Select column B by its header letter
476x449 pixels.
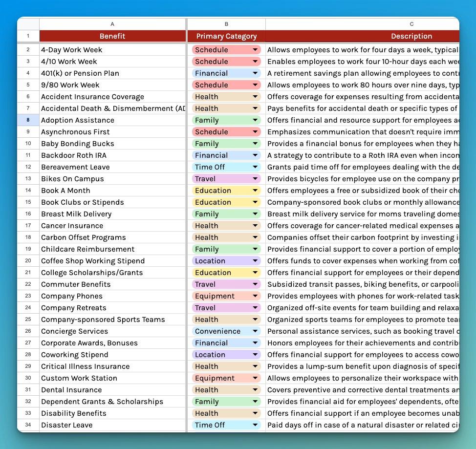226,24
